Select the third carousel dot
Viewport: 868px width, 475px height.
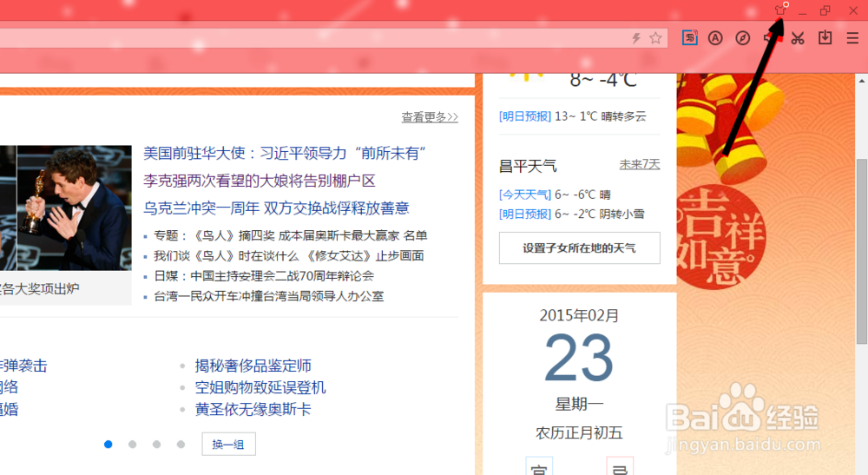coord(156,445)
